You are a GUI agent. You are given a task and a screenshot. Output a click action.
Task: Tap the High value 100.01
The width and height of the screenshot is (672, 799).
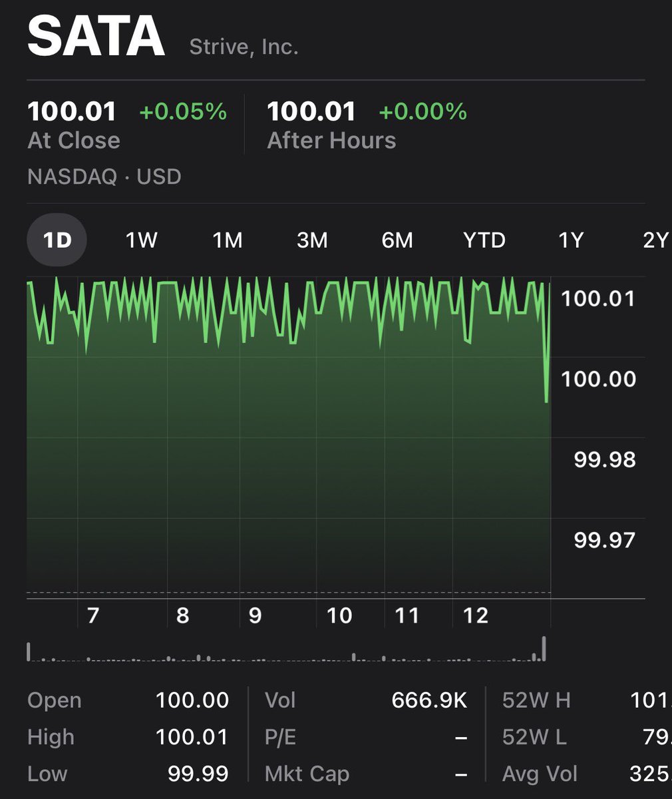coord(192,737)
